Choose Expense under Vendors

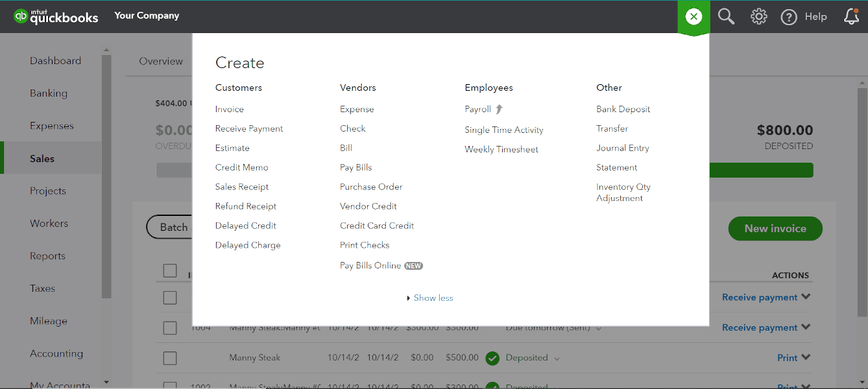357,110
